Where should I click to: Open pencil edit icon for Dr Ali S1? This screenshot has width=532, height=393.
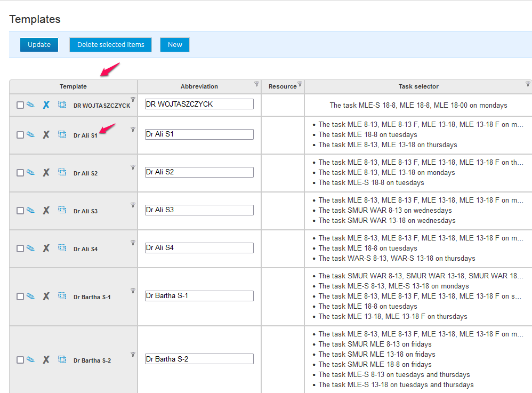(x=30, y=134)
